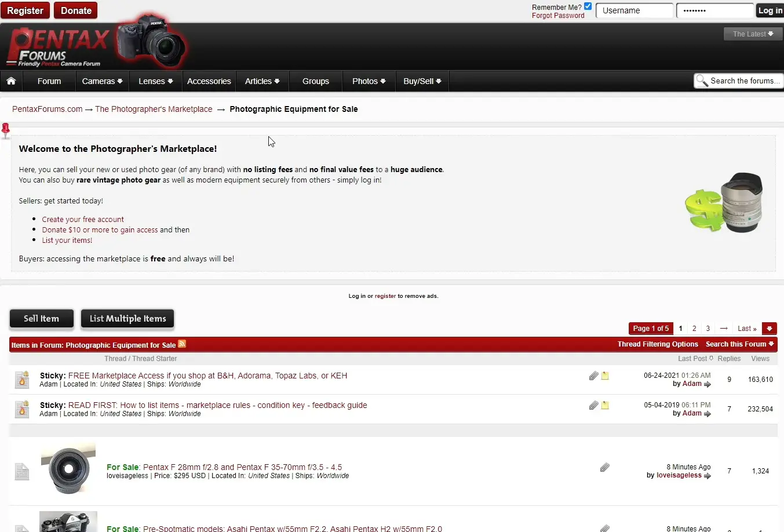
Task: Open the Create your free account link
Action: point(83,220)
